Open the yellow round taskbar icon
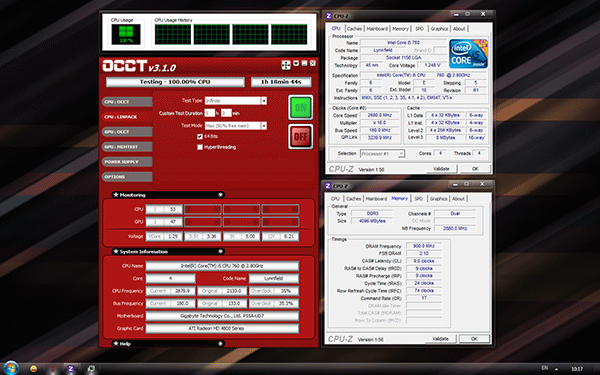This screenshot has height=375, width=600. tap(34, 368)
